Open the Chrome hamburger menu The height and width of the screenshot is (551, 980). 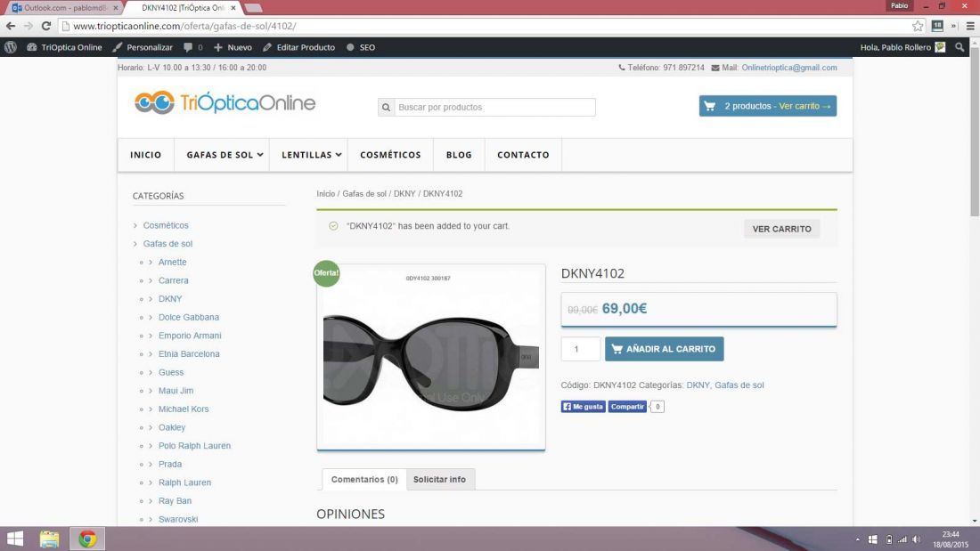coord(970,26)
